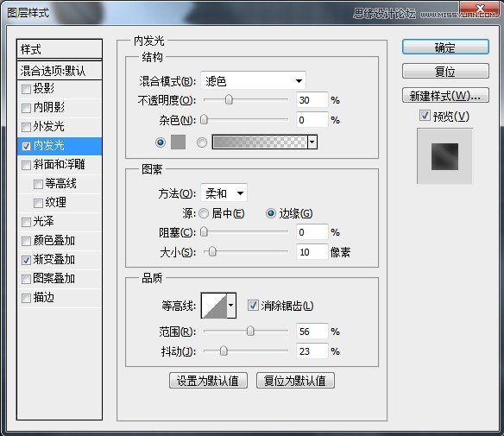Choose 边缘 as glow source
The width and height of the screenshot is (504, 436).
[x=271, y=213]
